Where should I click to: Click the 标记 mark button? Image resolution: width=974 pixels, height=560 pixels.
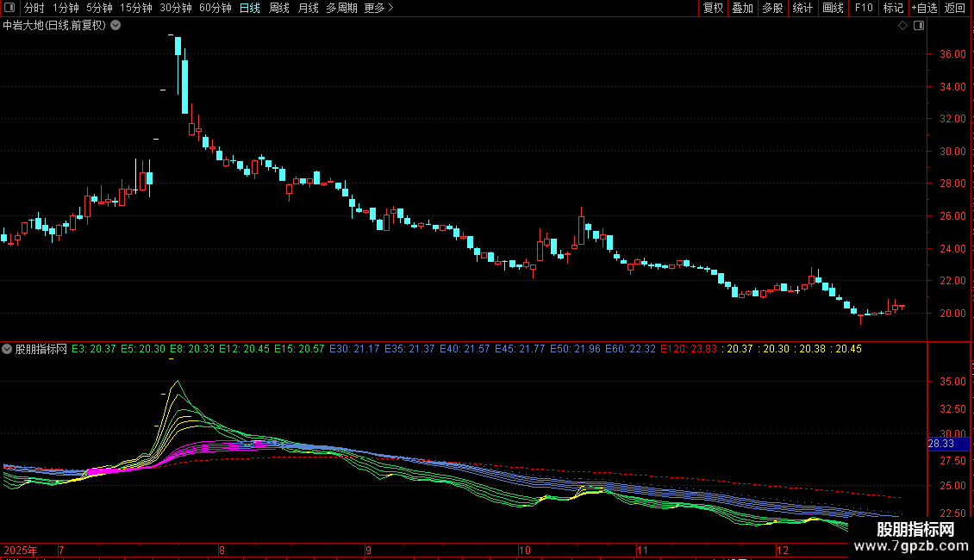pyautogui.click(x=893, y=8)
